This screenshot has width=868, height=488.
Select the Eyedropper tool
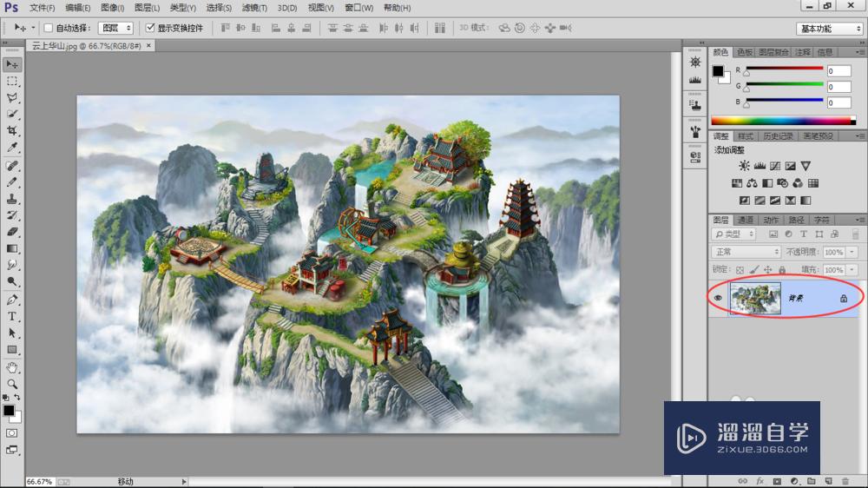click(12, 148)
